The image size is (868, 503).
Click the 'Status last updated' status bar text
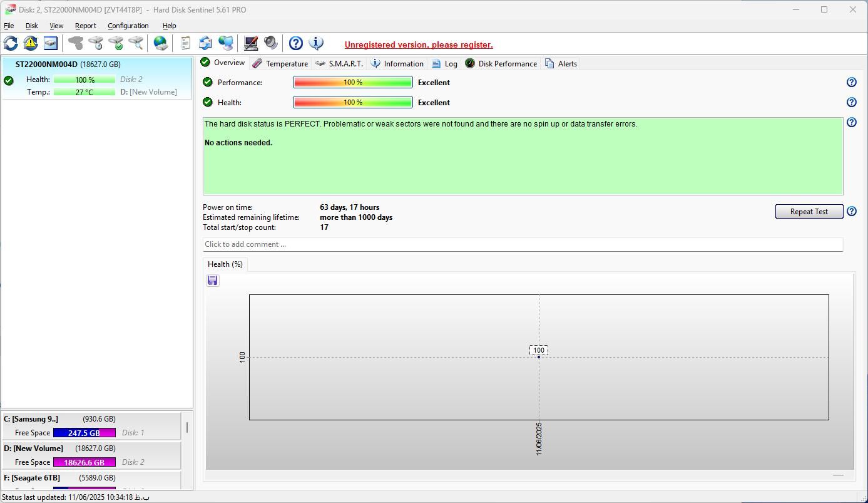coord(76,497)
